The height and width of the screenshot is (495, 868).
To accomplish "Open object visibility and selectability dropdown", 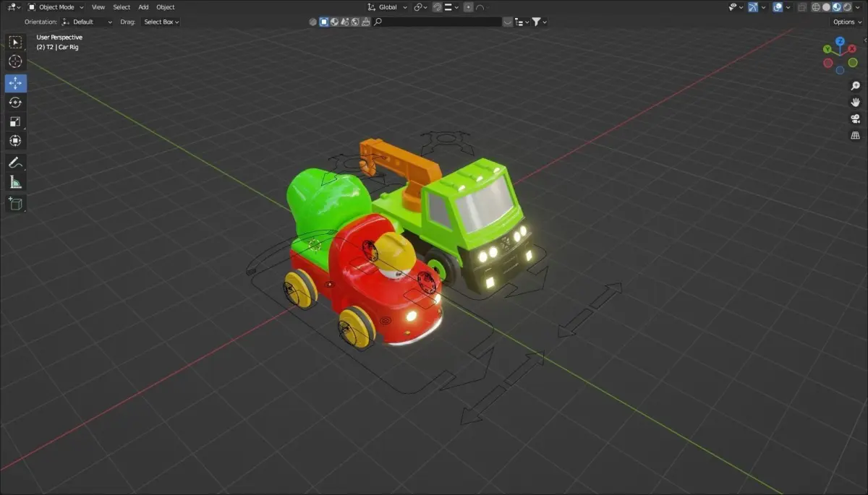I will coord(736,7).
